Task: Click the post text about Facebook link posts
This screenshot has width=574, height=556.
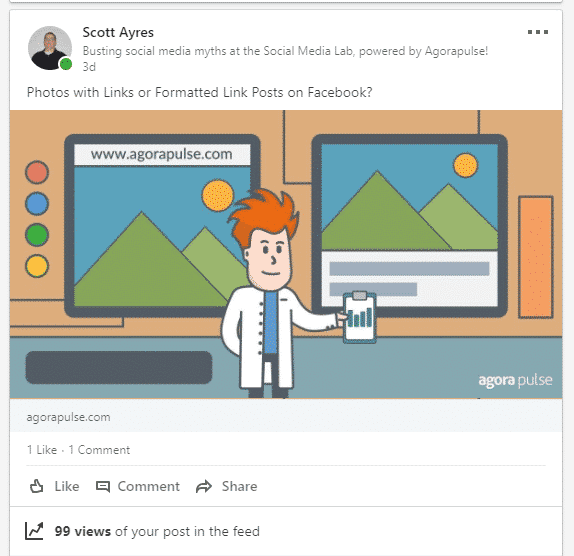Action: point(200,92)
